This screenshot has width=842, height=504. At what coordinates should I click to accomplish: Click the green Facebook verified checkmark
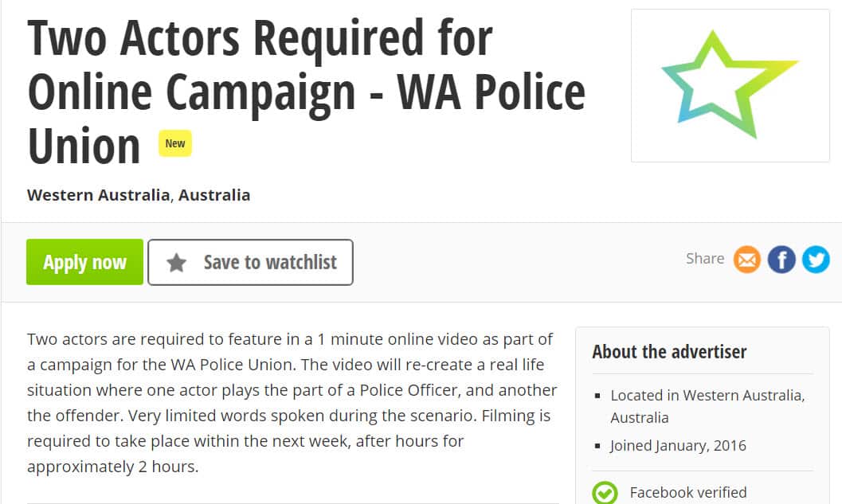603,491
